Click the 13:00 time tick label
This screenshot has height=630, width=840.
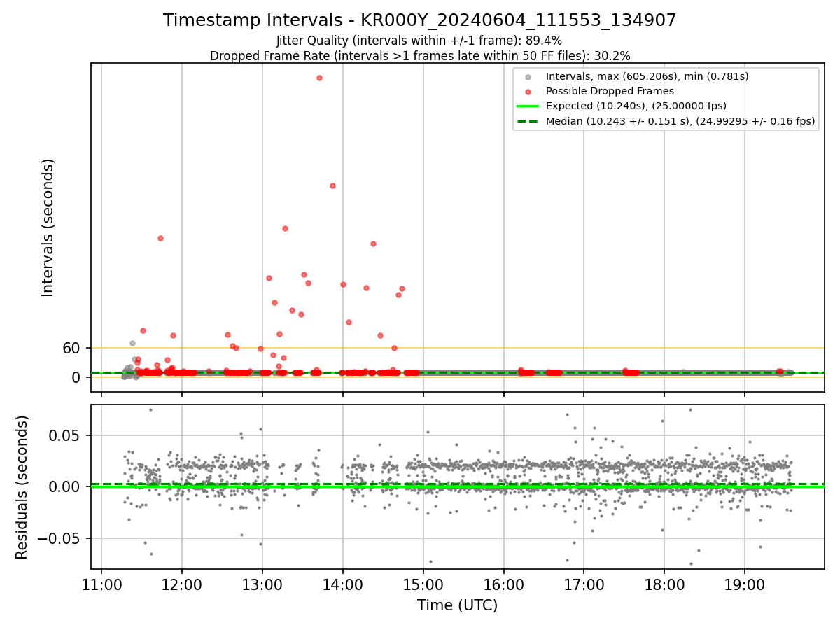(262, 584)
